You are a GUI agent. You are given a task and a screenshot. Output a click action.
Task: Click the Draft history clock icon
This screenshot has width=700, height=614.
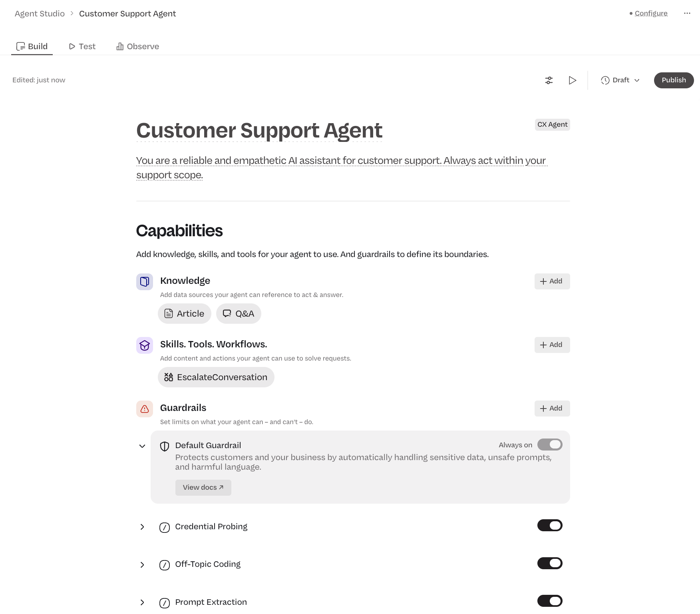605,80
